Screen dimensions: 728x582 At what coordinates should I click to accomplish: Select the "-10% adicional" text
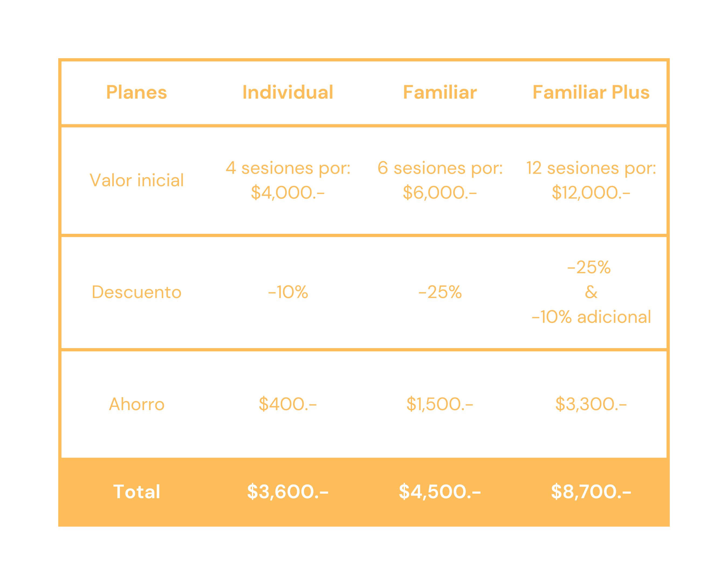[591, 317]
